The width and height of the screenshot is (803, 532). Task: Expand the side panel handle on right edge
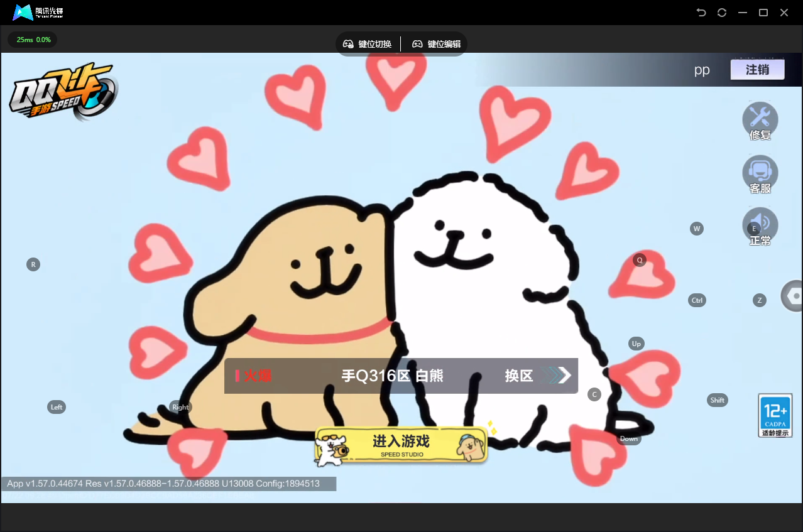(792, 296)
